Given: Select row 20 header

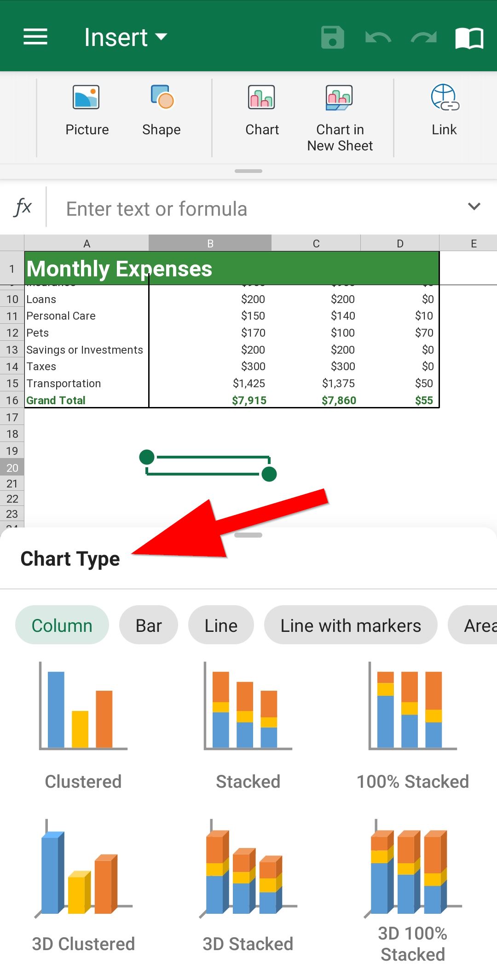Looking at the screenshot, I should [x=12, y=468].
